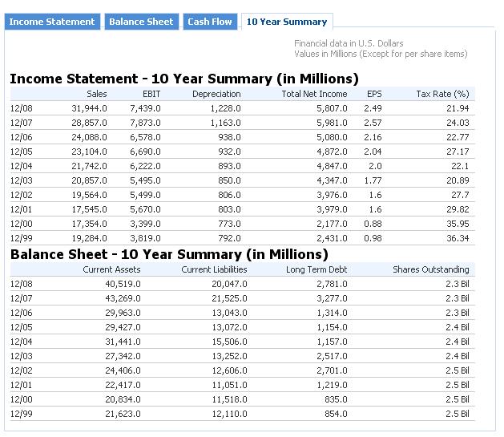Click the Current Assets column header
The image size is (504, 437).
111,269
